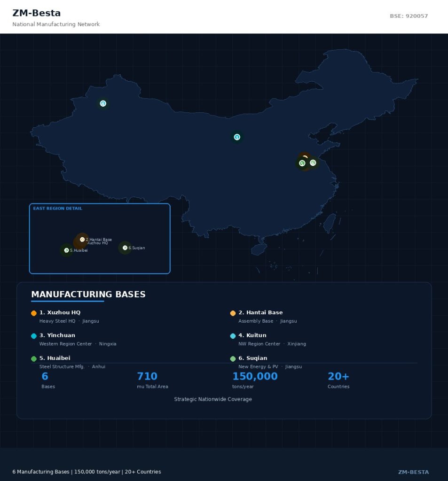Click the cyan dot beside 3. Yinchuan
This screenshot has width=448, height=481.
pos(34,336)
